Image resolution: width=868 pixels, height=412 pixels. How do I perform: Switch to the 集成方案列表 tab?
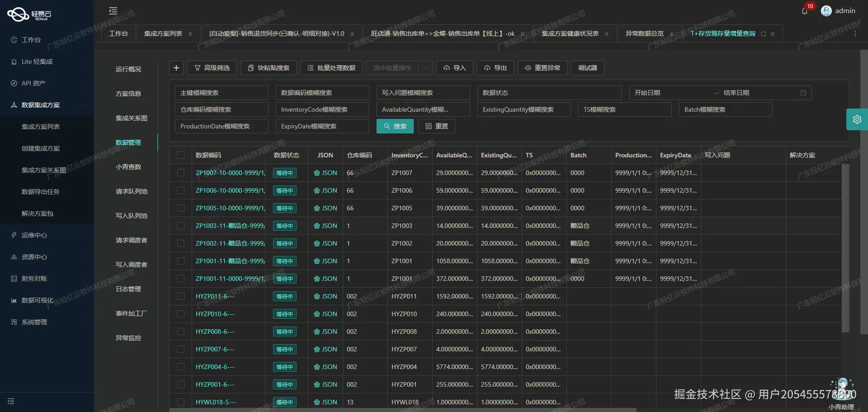point(163,34)
